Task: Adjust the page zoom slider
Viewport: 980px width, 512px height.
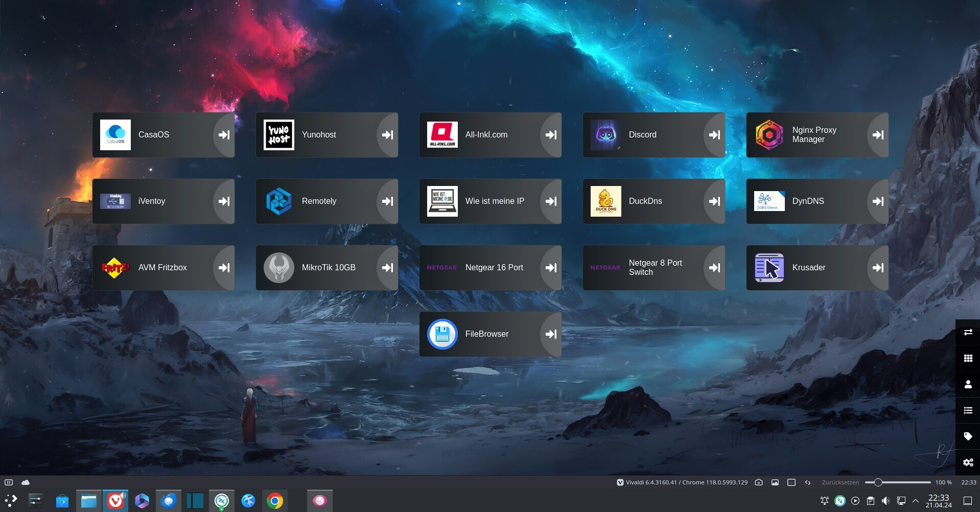Action: click(898, 482)
